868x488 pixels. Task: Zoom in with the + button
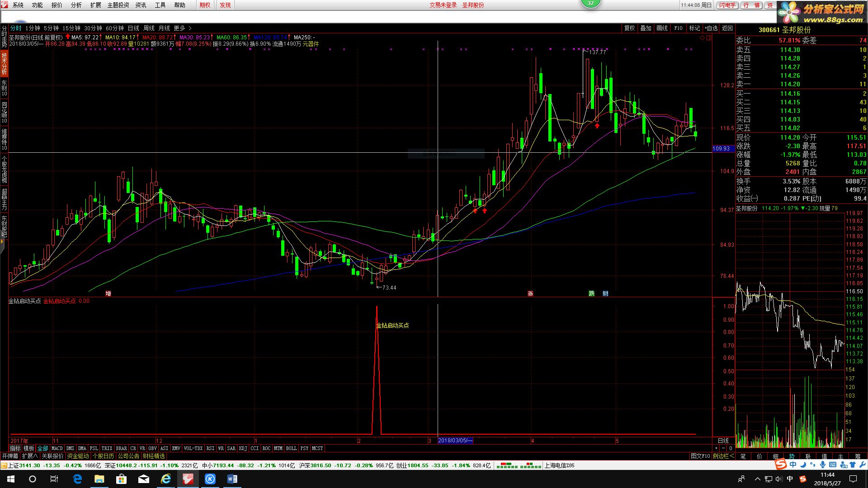point(717,448)
